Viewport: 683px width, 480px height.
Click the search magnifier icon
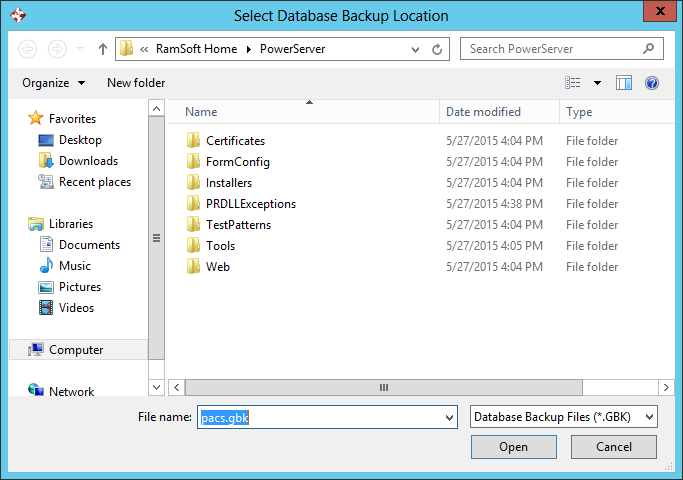[649, 48]
